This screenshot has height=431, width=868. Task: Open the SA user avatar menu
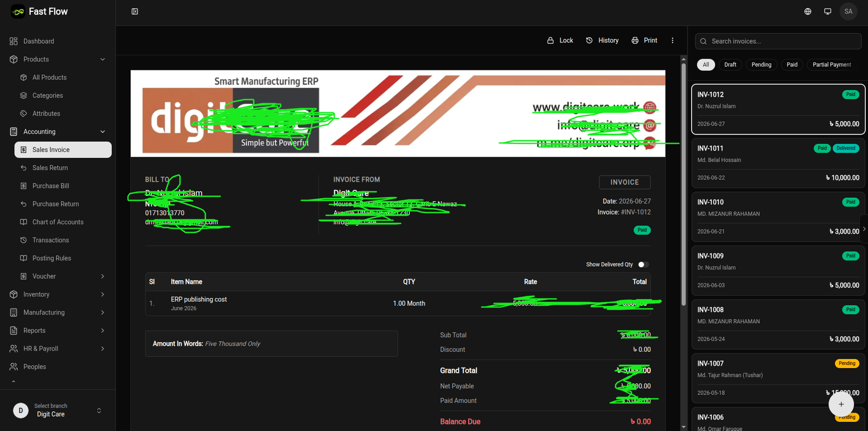pyautogui.click(x=848, y=11)
